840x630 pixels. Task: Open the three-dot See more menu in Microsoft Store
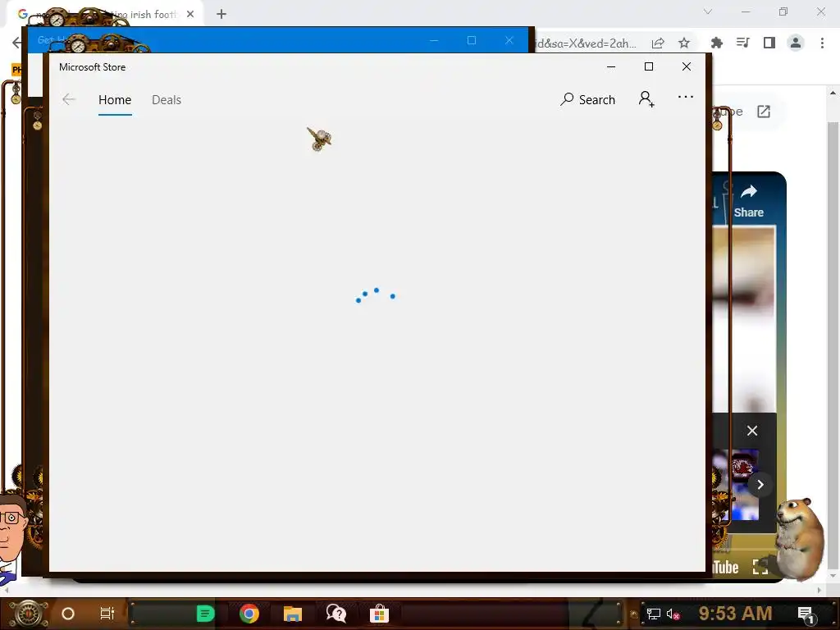click(685, 97)
